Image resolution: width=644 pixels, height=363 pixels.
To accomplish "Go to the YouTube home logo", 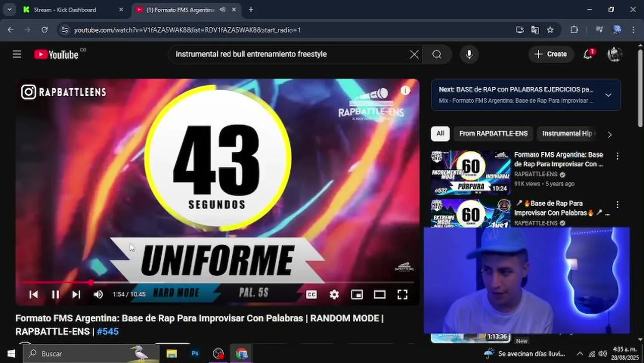I will coord(56,54).
